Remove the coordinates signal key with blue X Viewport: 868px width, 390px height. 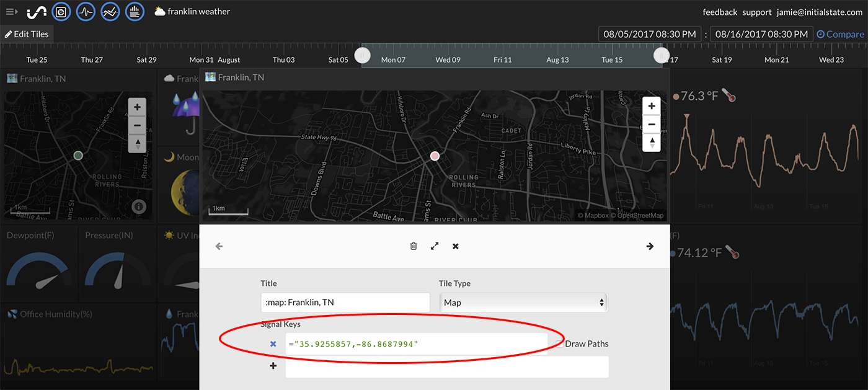point(273,343)
